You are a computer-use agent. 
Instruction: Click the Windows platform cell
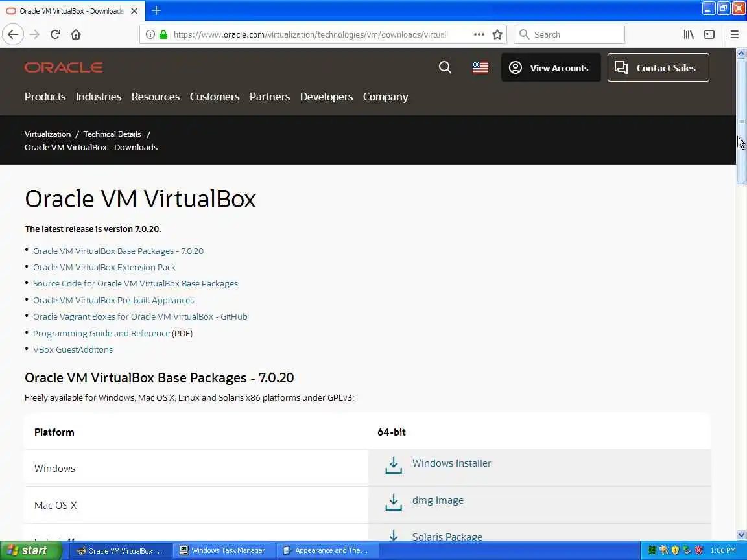[196, 468]
